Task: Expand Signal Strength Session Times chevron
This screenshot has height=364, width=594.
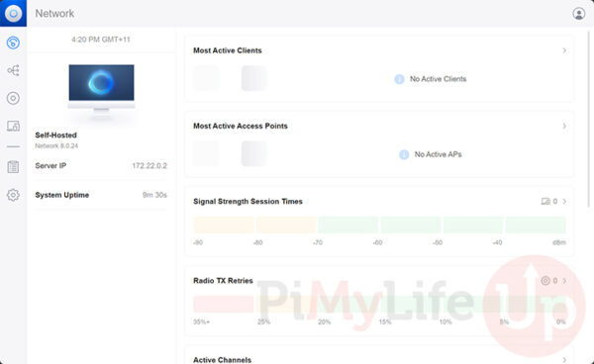Action: (x=564, y=202)
